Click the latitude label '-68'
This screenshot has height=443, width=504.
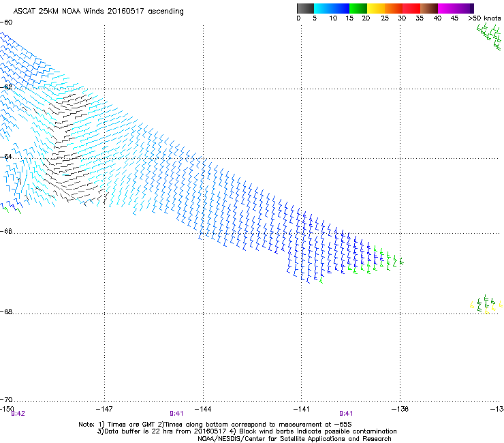6,311
